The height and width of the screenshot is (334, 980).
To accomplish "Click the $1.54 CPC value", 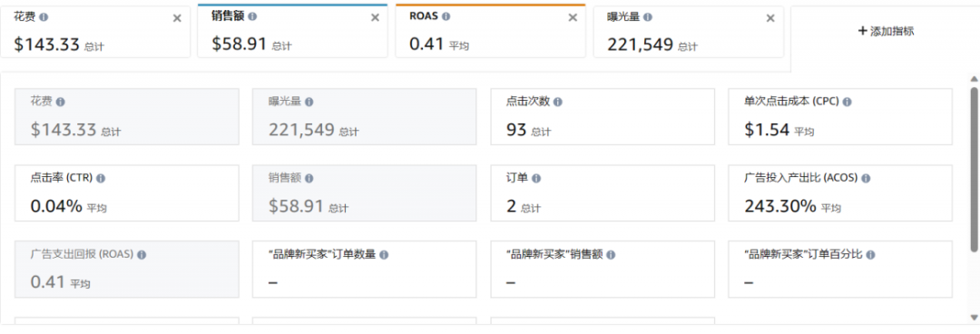I will [767, 130].
